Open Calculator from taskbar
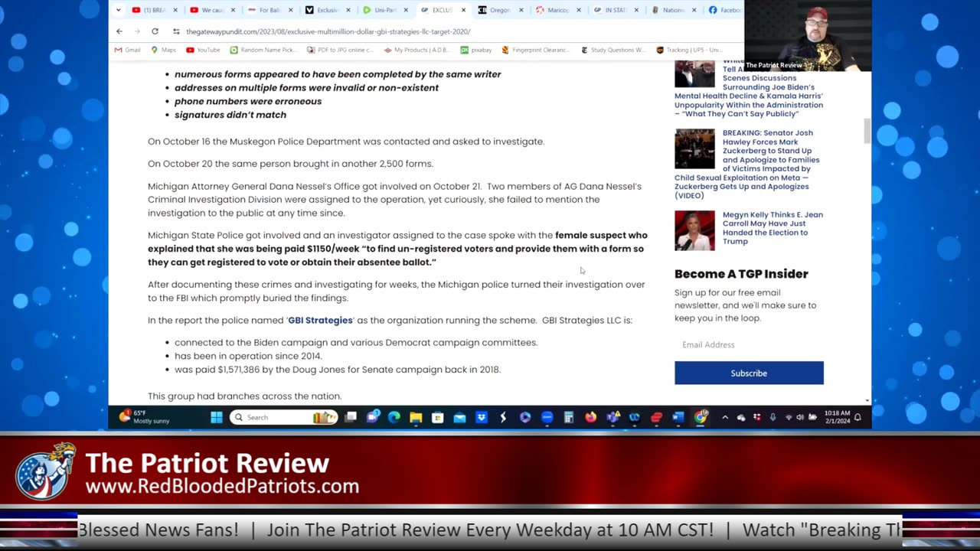 pos(568,417)
